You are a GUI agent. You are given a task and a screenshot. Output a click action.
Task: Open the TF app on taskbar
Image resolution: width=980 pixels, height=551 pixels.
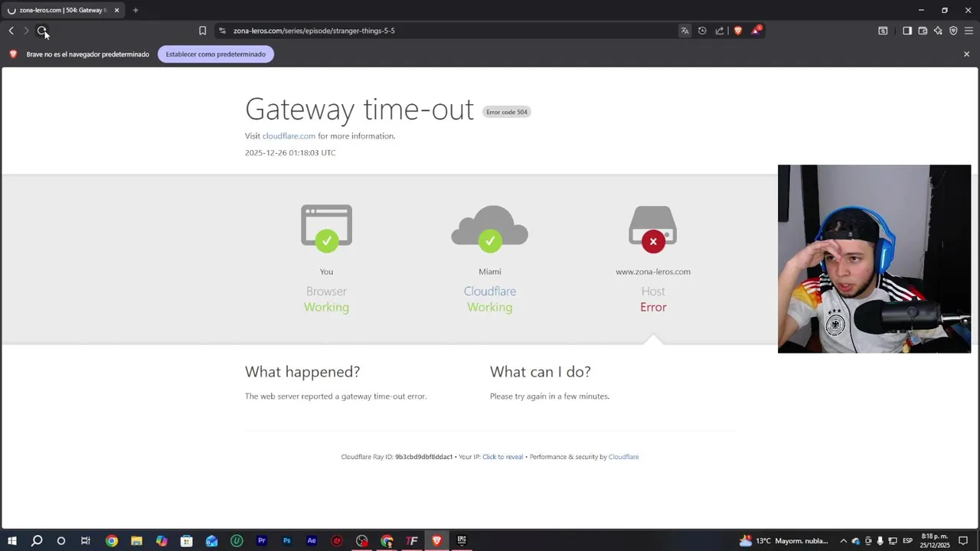412,540
